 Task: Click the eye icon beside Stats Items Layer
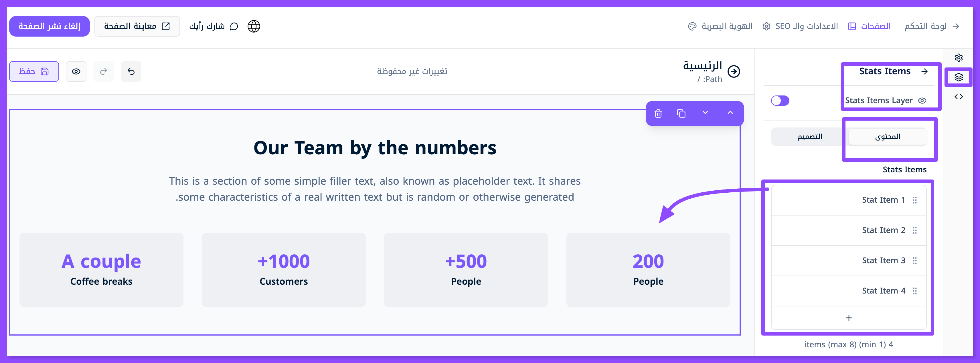coord(922,100)
